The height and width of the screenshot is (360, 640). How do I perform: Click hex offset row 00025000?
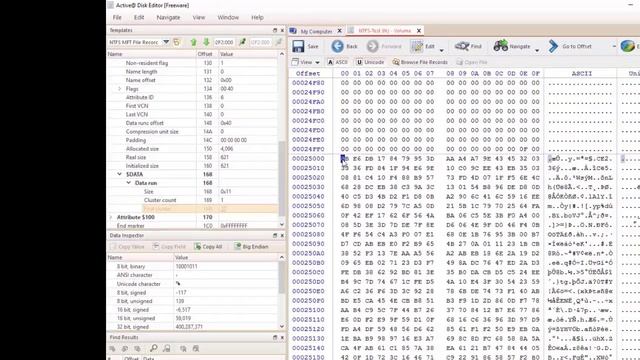pos(308,158)
